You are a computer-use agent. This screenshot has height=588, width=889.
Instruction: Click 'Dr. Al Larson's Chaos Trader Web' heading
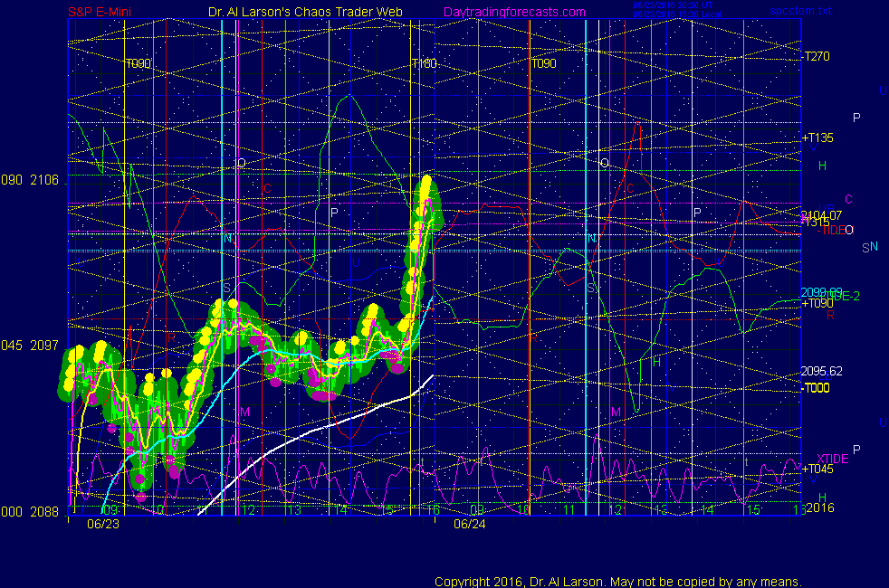(305, 12)
